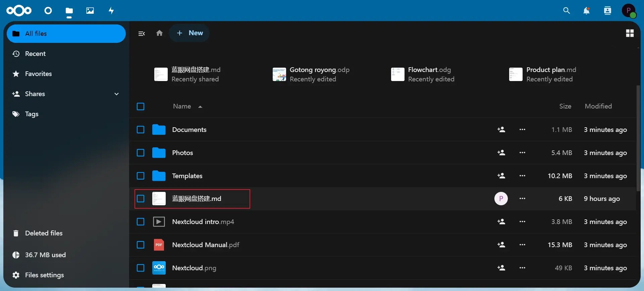Viewport: 644px width, 291px height.
Task: Expand the Shares submenu chevron
Action: pos(117,94)
